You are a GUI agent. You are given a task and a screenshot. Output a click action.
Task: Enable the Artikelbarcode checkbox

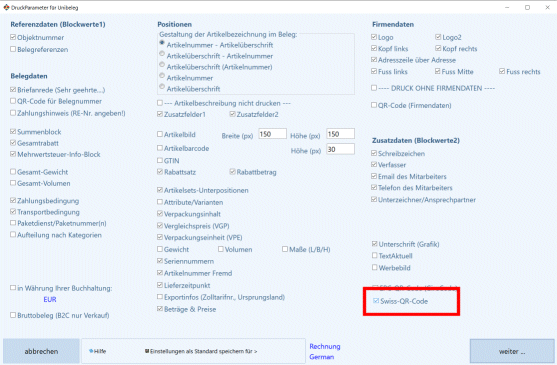pyautogui.click(x=160, y=148)
